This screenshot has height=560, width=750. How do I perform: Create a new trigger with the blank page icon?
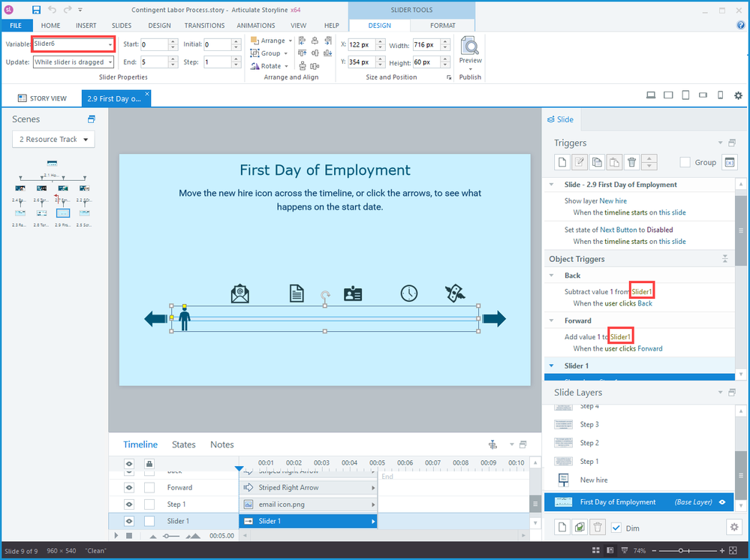pos(562,162)
